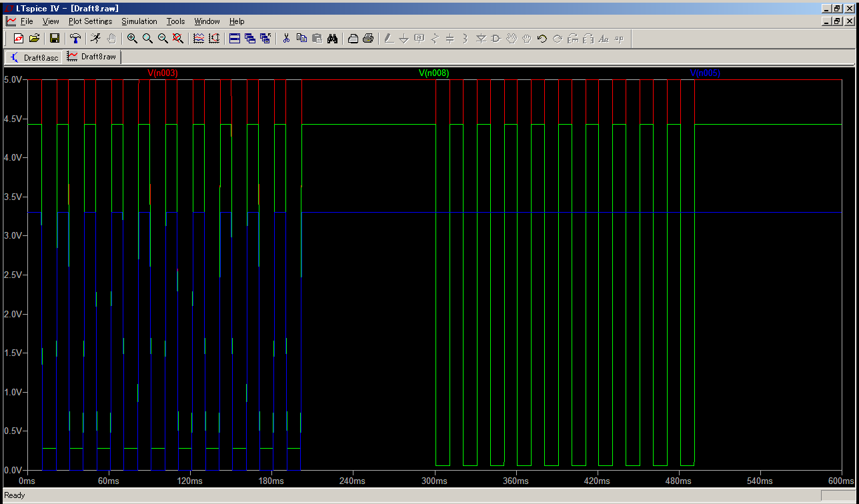The image size is (859, 504).
Task: Select the blue V(n005) trace label
Action: [x=705, y=73]
